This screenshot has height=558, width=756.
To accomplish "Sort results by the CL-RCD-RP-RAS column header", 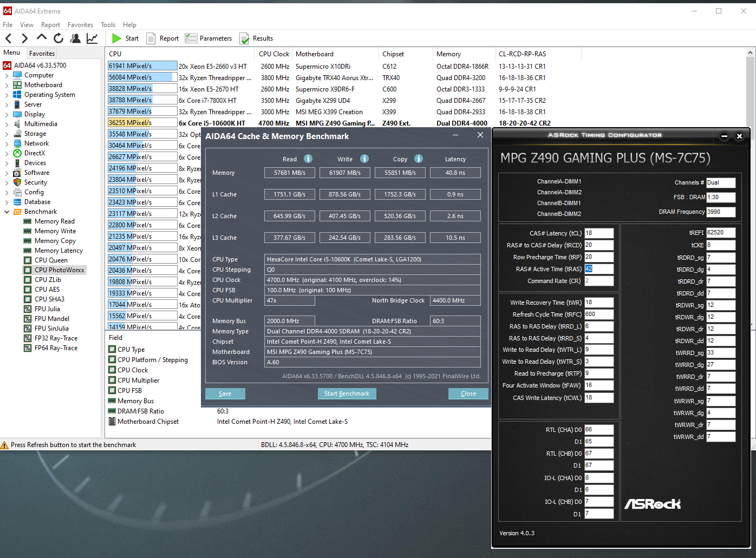I will [538, 54].
